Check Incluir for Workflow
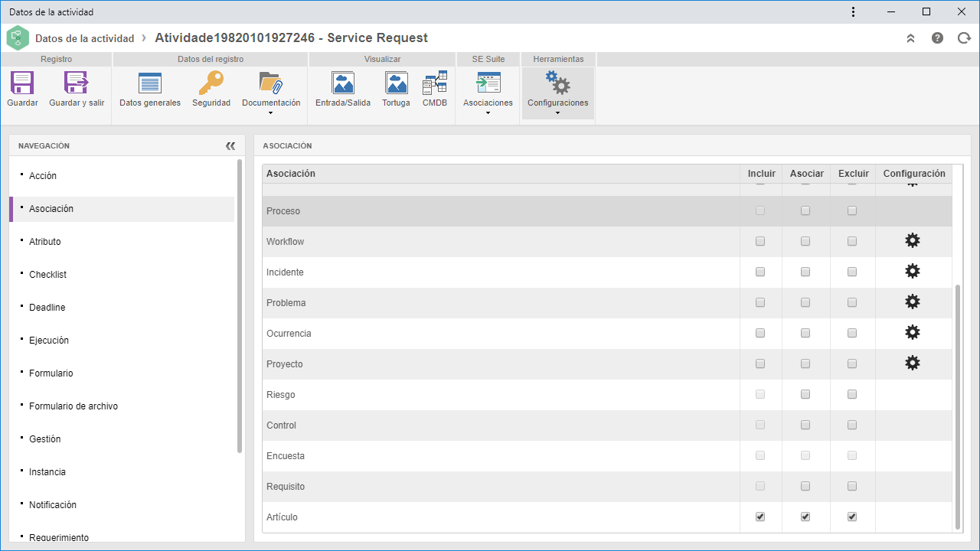The width and height of the screenshot is (980, 551). tap(760, 241)
